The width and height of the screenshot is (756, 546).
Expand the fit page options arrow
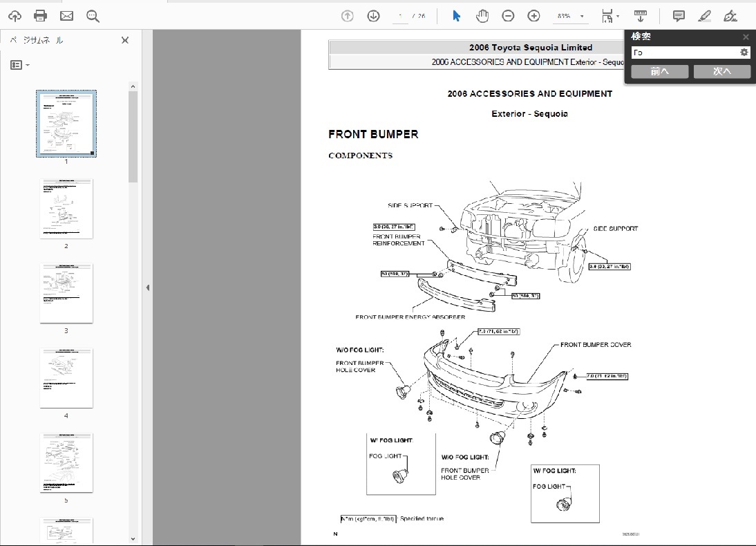(x=618, y=17)
